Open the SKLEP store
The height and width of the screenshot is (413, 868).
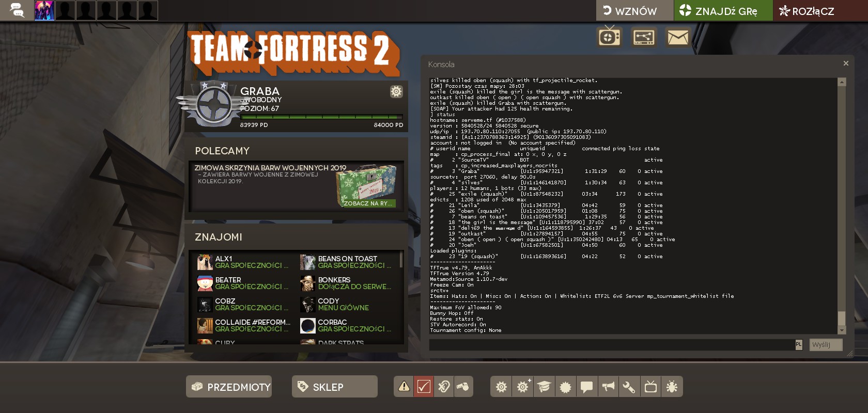(335, 387)
